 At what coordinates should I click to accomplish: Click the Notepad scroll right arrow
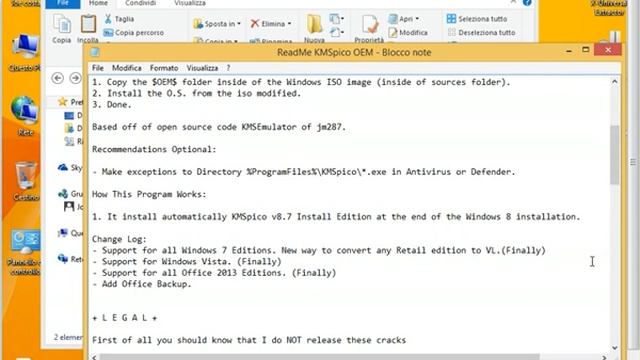604,357
